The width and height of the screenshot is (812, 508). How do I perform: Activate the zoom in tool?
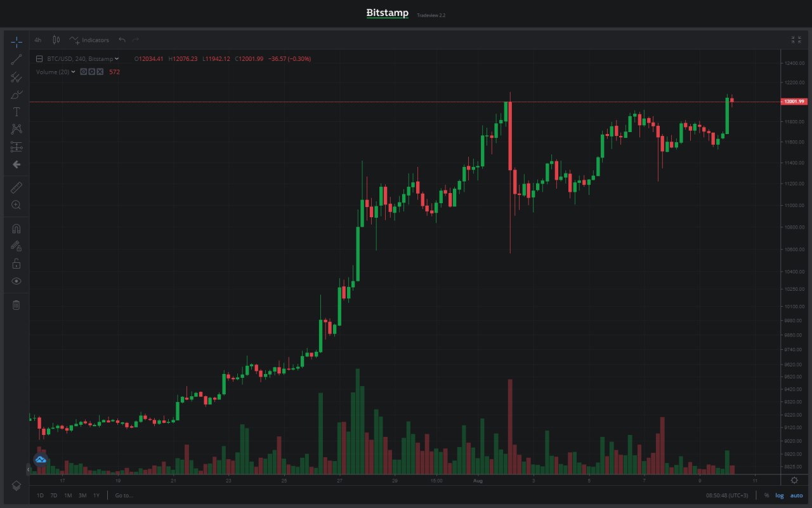tap(16, 204)
